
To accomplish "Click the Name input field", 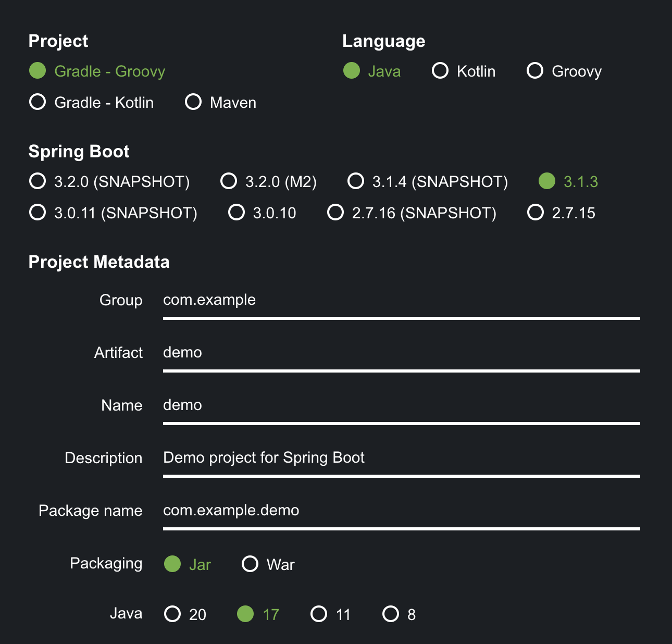I will [402, 406].
